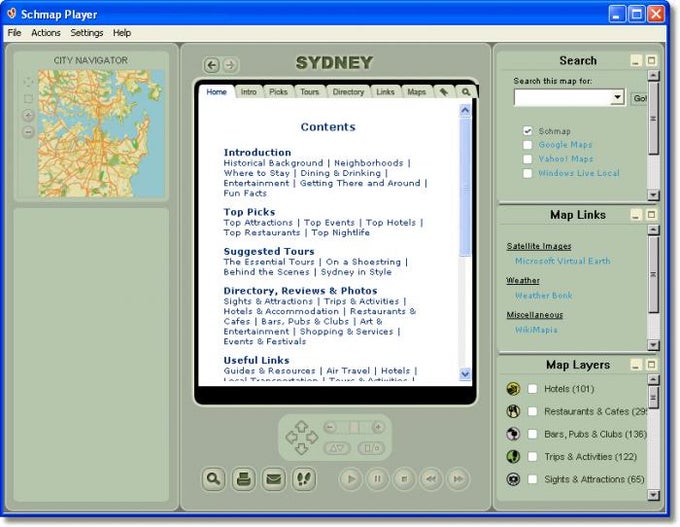This screenshot has height=527, width=680.
Task: Click the rewind button
Action: 431,479
